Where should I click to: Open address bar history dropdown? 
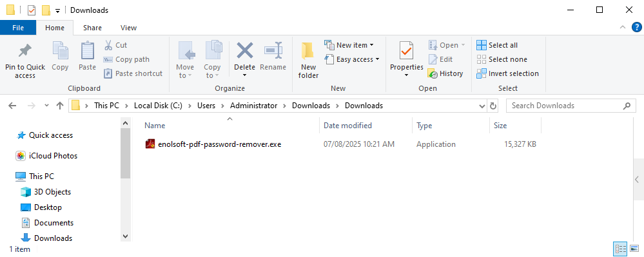tap(482, 106)
